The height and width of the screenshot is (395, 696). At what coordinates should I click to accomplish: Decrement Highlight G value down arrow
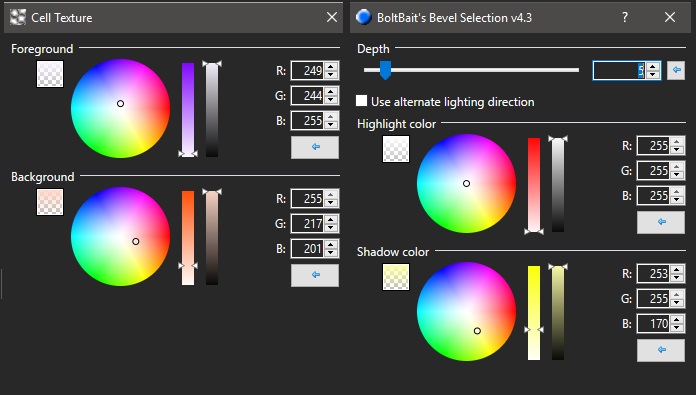coord(677,175)
